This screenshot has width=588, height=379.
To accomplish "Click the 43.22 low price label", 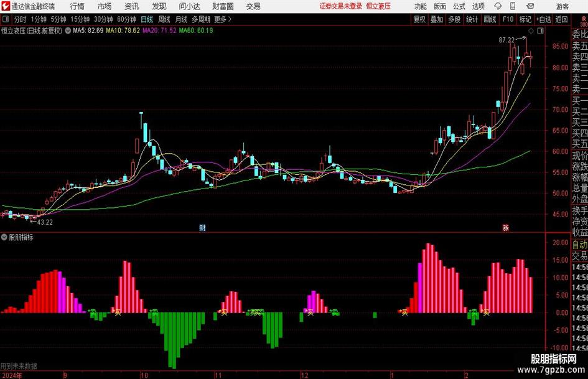I will 45,222.
